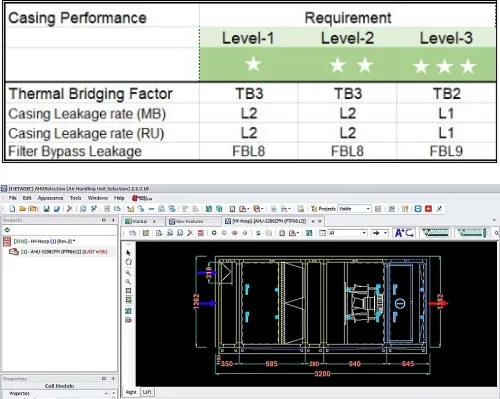Viewport: 500px width, 399px height.
Task: Open the Edit menu
Action: (x=27, y=198)
